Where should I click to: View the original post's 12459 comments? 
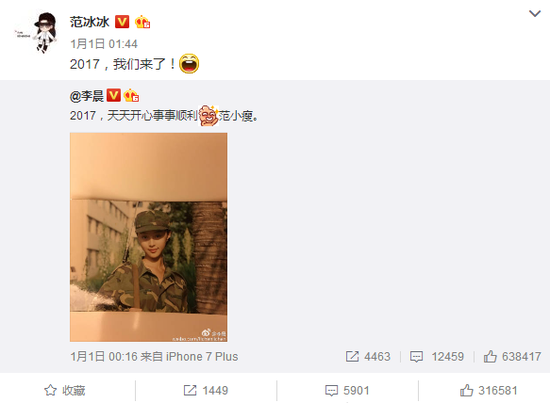(437, 357)
